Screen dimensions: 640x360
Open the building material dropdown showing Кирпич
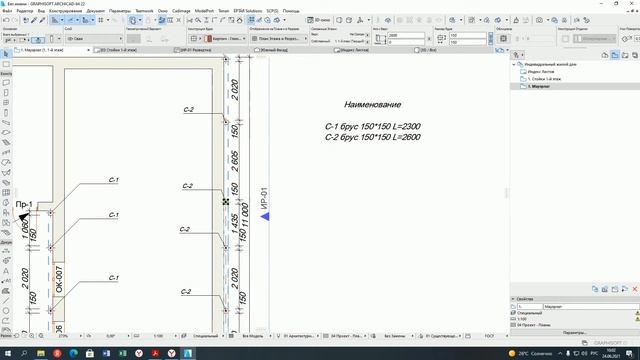226,38
